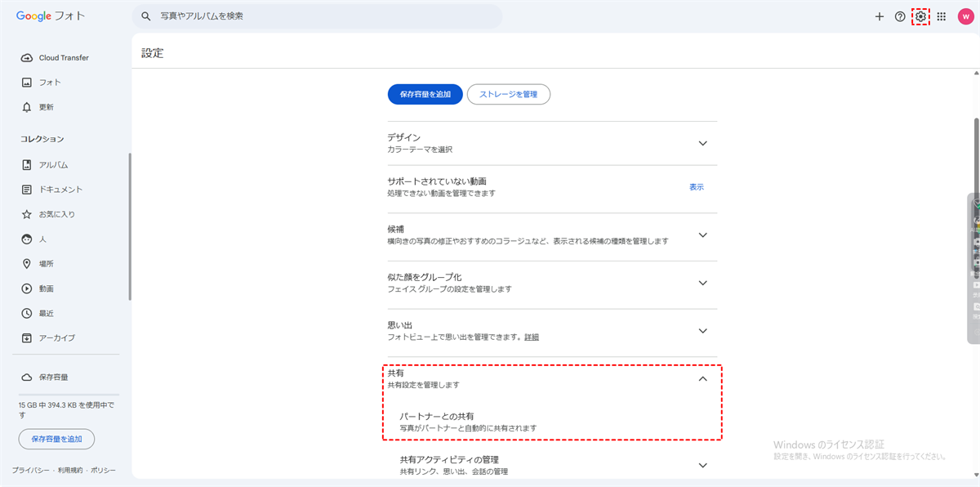Click the Cloud Transfer cloud icon
Screen dimensions: 980x487
(26, 58)
